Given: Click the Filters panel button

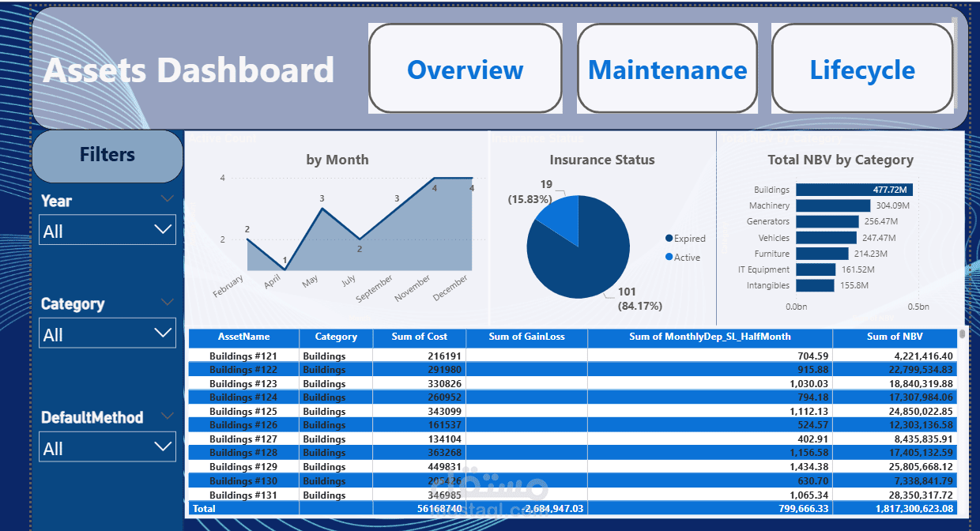Looking at the screenshot, I should point(107,156).
